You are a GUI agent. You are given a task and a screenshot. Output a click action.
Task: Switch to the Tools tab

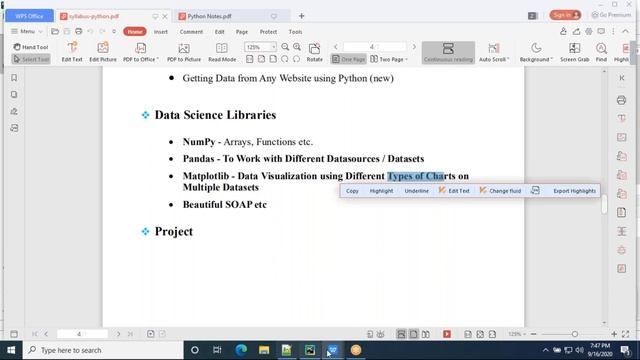296,32
